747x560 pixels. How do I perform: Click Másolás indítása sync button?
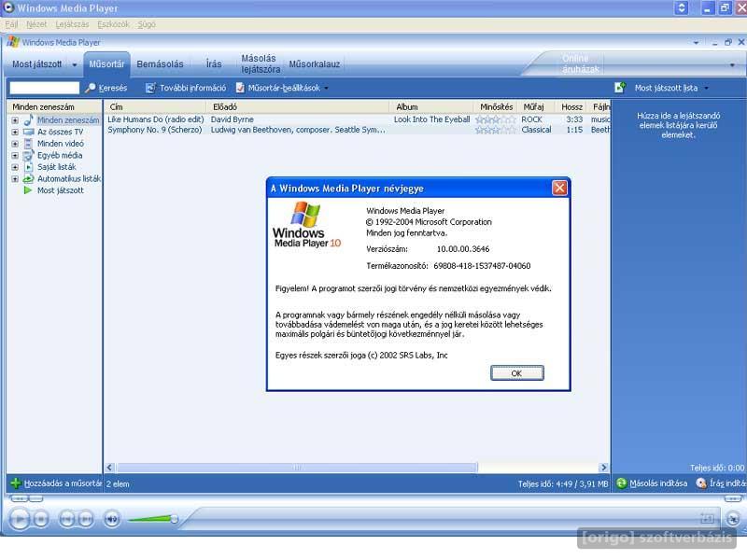[x=652, y=483]
